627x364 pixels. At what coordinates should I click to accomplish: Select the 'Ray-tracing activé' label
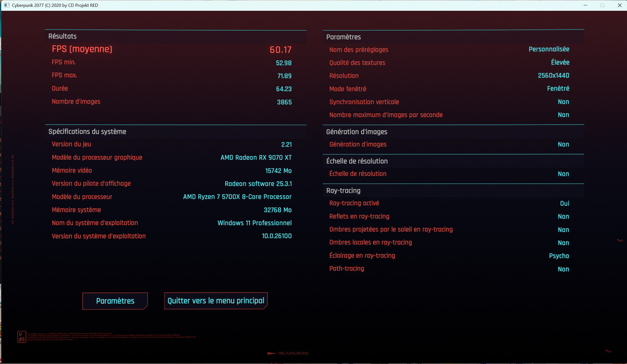(x=354, y=203)
